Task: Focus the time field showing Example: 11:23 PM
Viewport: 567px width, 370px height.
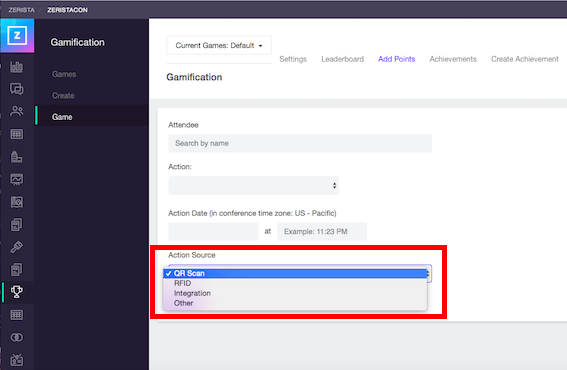Action: pyautogui.click(x=322, y=232)
